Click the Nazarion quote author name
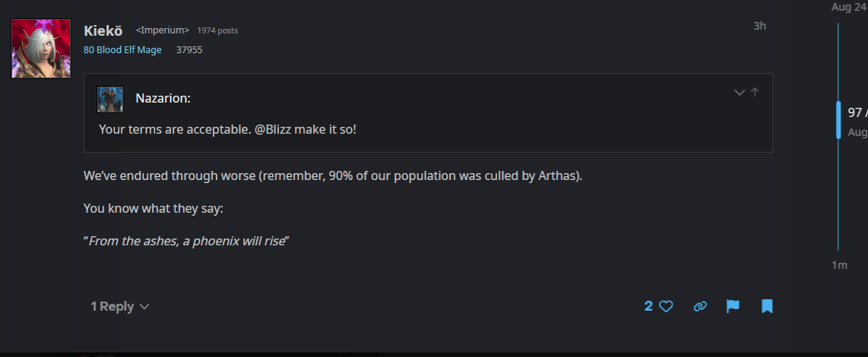Viewport: 868px width, 357px height. (x=163, y=98)
